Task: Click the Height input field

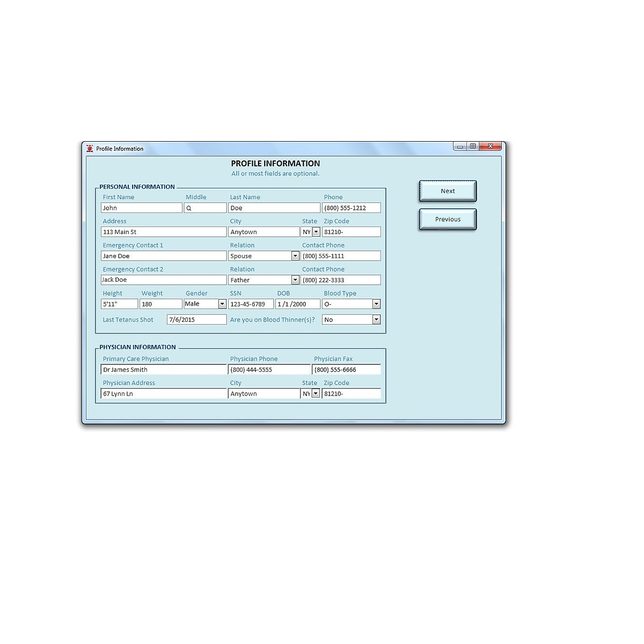Action: coord(119,304)
